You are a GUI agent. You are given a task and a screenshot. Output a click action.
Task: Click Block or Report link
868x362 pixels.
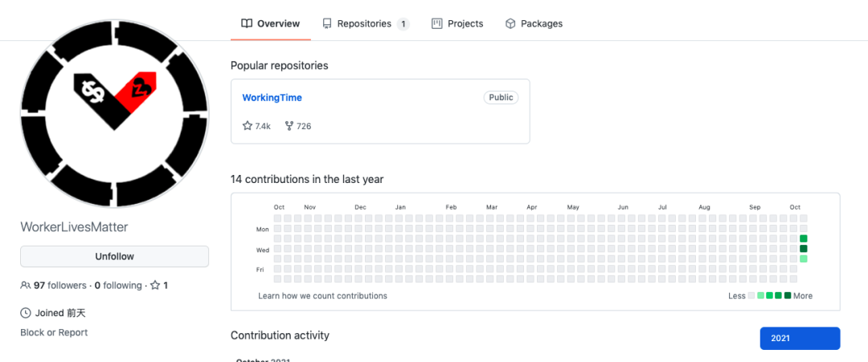point(54,333)
